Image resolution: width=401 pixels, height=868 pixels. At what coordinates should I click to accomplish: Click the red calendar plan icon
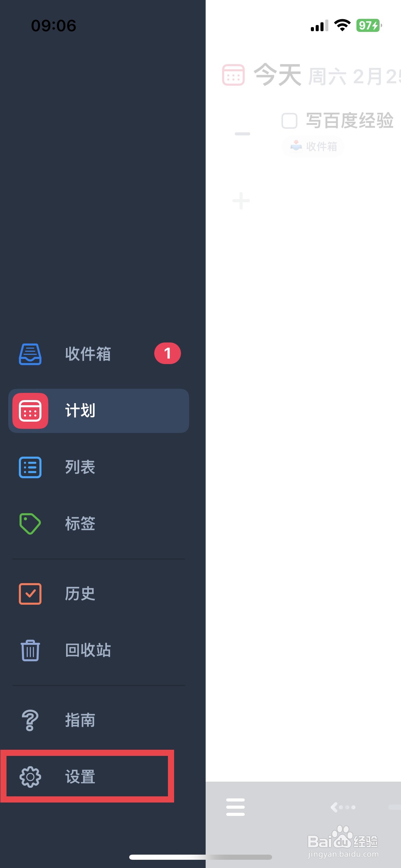tap(30, 411)
